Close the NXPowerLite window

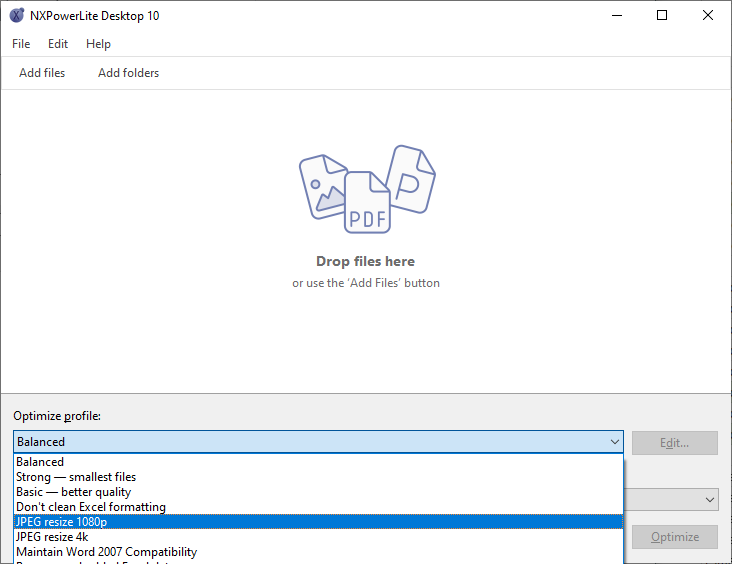tap(708, 15)
